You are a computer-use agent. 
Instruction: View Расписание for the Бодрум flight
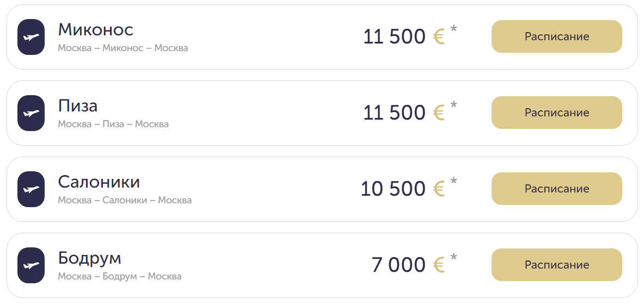pos(556,265)
